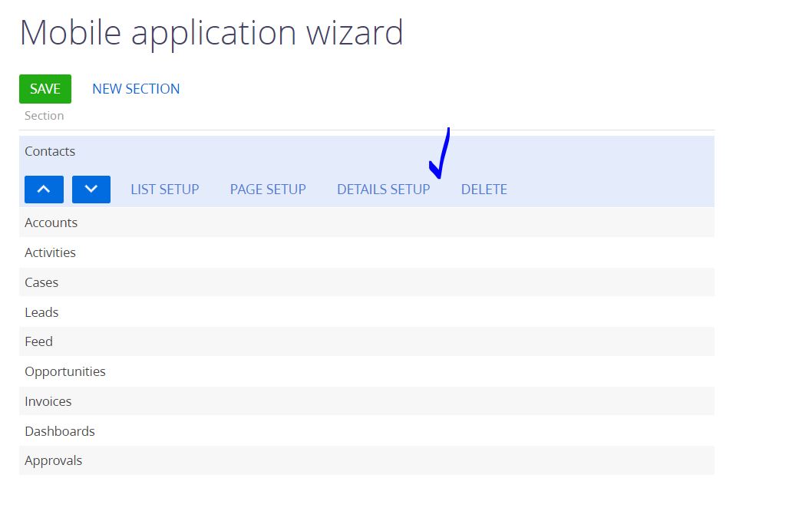Select the Accounts section row
812x511 pixels.
[x=51, y=223]
